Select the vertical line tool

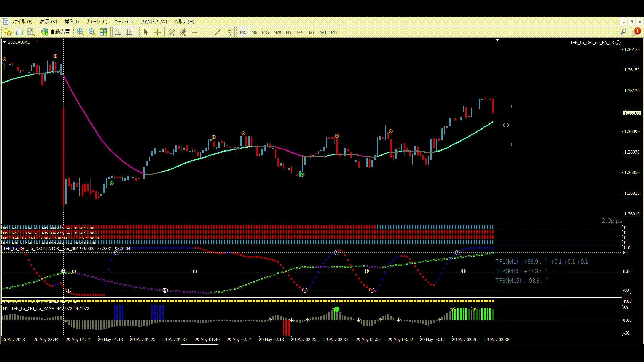pos(206,32)
